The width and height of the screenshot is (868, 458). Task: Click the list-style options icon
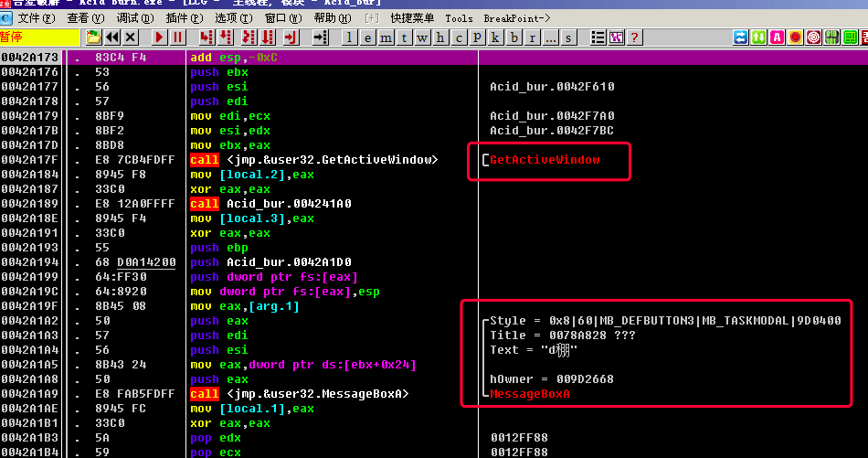click(598, 37)
